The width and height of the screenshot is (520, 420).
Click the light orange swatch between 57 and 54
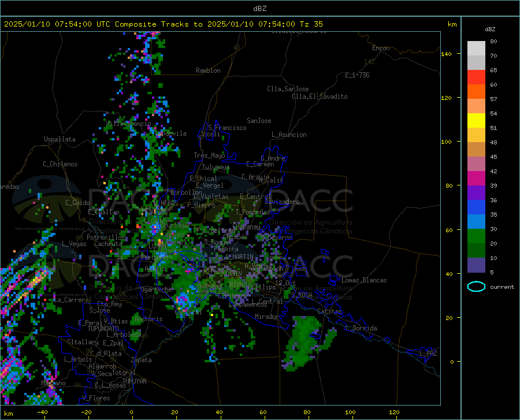(476, 106)
